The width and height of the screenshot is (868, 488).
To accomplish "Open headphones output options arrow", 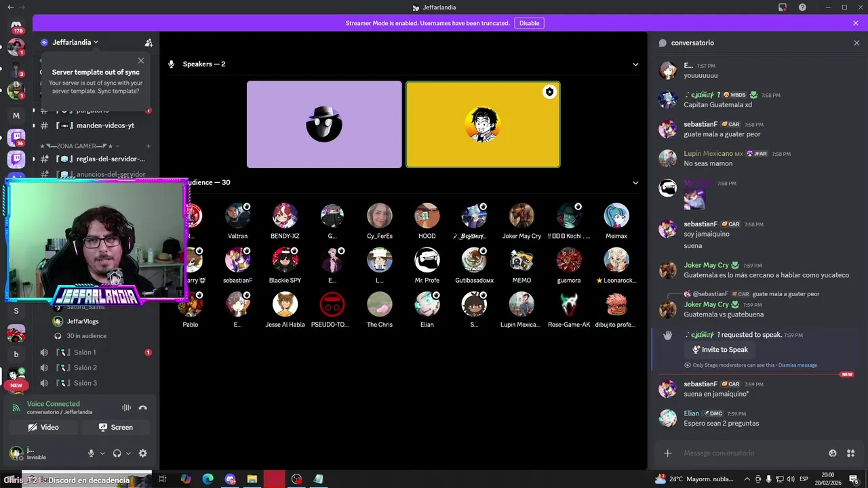I will click(128, 453).
